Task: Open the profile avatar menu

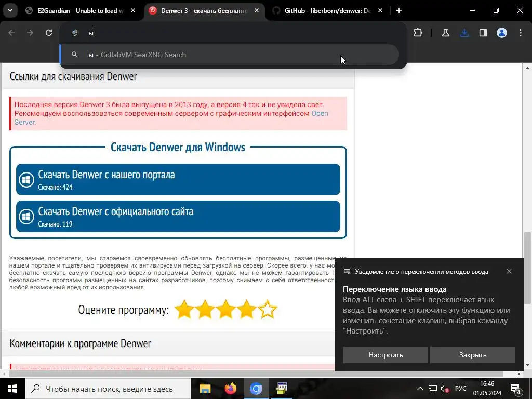Action: pos(502,33)
